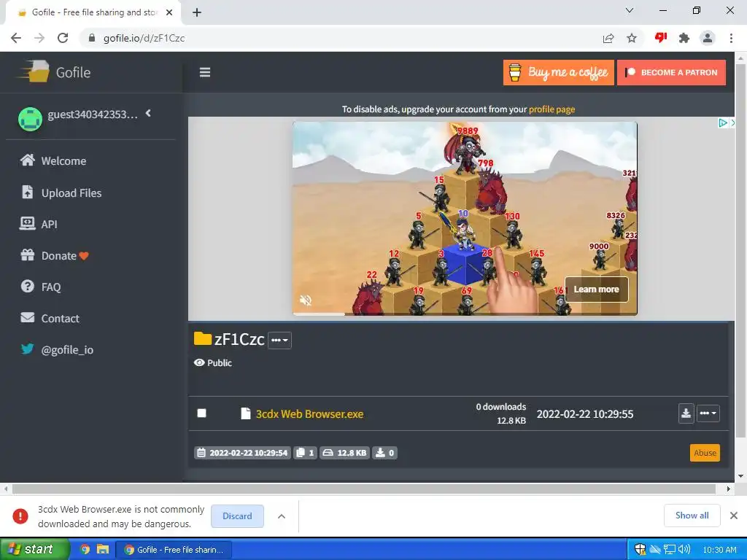Open the 3cdx Web Browser.exe file link
Screen dimensions: 747x560
pos(309,414)
